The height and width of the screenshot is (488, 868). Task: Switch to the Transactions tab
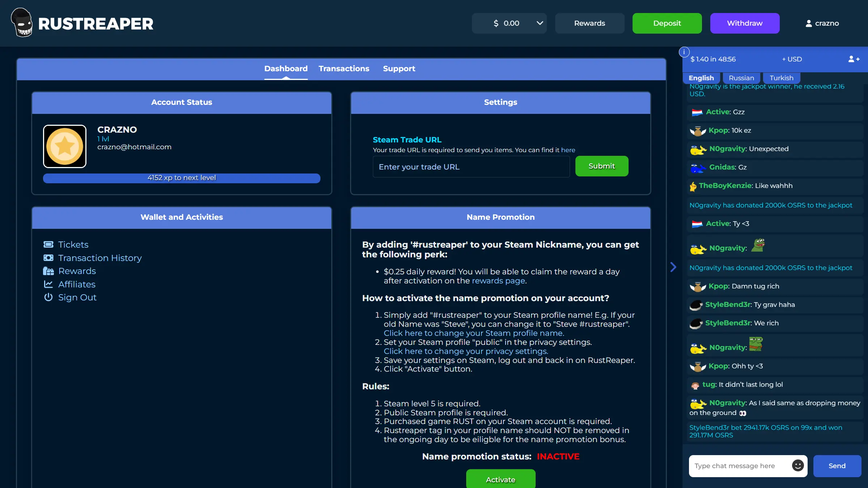click(344, 69)
